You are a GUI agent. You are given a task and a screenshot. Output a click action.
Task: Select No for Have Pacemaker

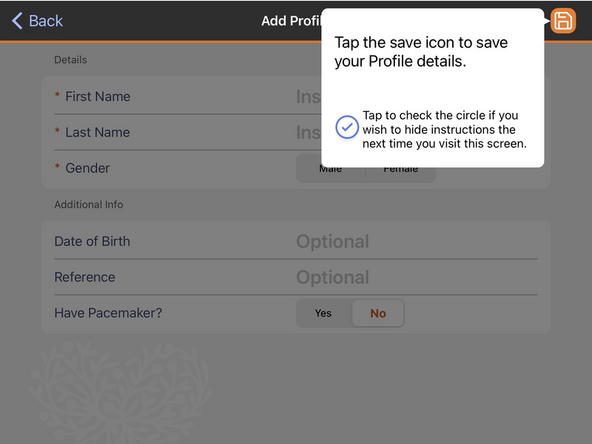(378, 313)
